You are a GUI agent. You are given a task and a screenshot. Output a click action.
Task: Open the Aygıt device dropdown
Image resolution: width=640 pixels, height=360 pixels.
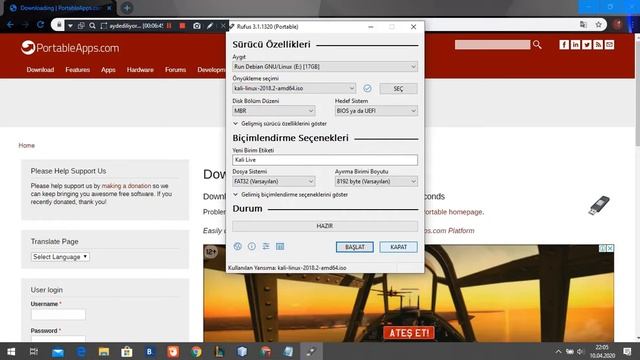(x=325, y=67)
